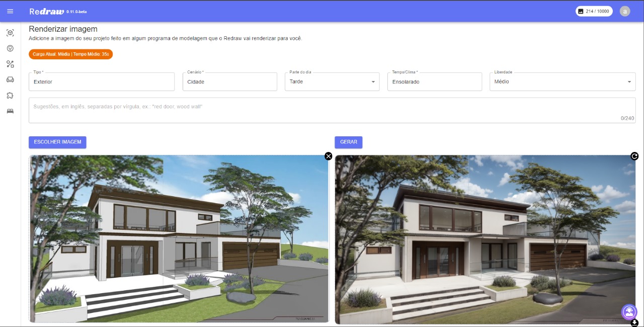Click the bed sidebar icon

(10, 111)
